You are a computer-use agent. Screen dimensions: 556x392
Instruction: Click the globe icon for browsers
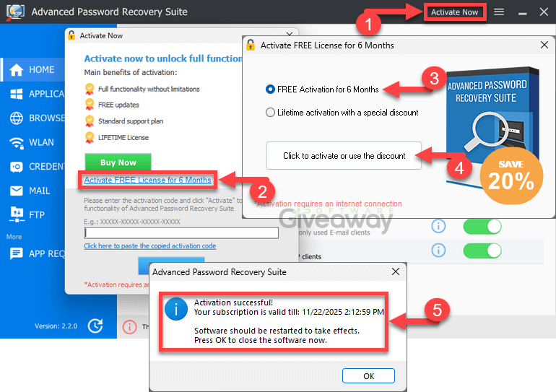coord(17,118)
